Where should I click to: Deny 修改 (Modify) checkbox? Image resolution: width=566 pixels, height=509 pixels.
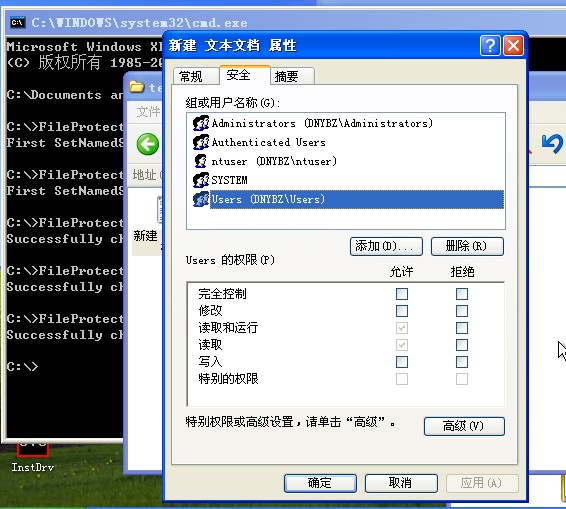click(462, 311)
